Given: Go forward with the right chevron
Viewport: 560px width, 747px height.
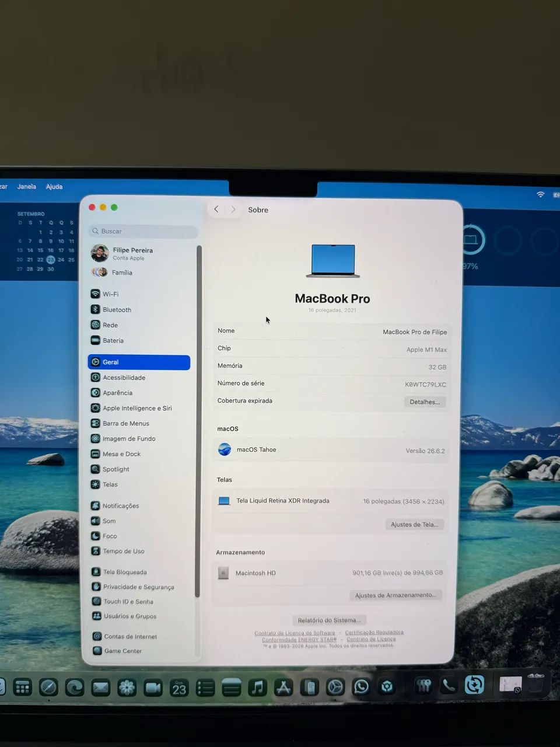Looking at the screenshot, I should pos(233,210).
